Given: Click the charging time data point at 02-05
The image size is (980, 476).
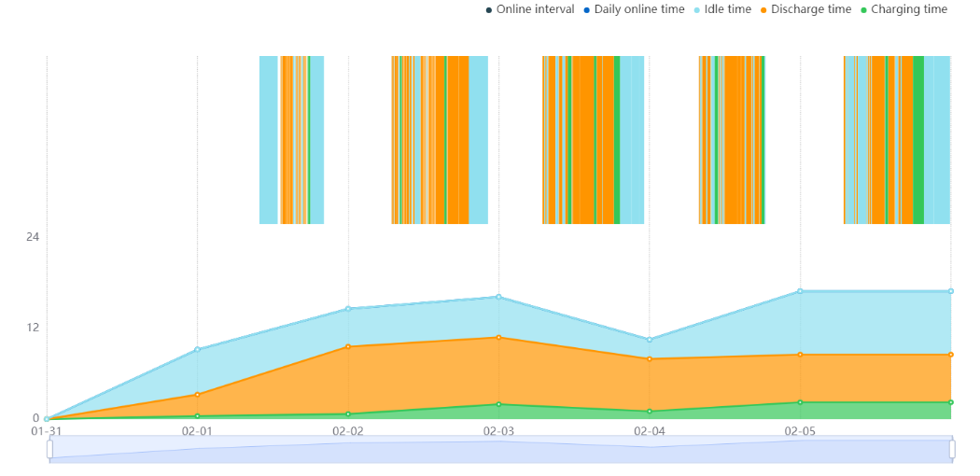Looking at the screenshot, I should [x=800, y=402].
